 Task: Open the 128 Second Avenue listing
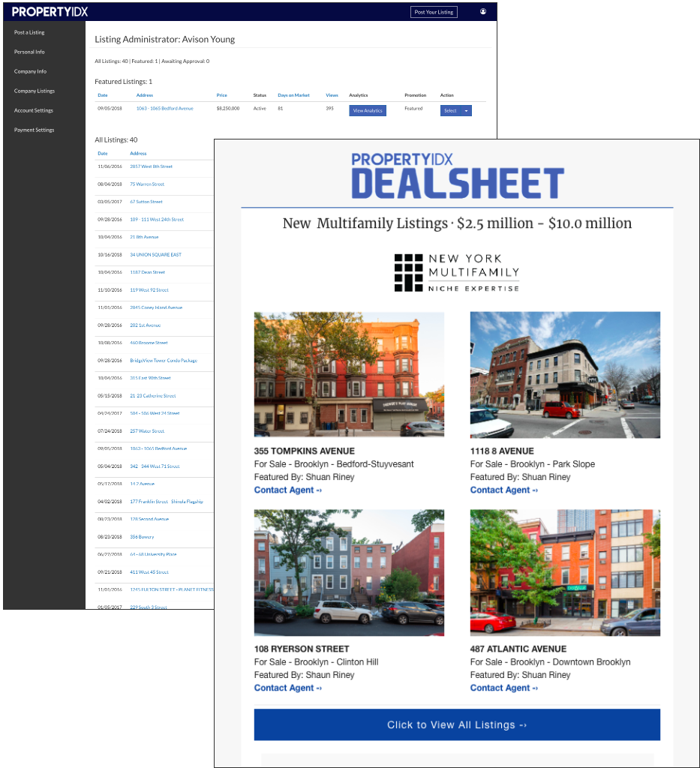[149, 519]
